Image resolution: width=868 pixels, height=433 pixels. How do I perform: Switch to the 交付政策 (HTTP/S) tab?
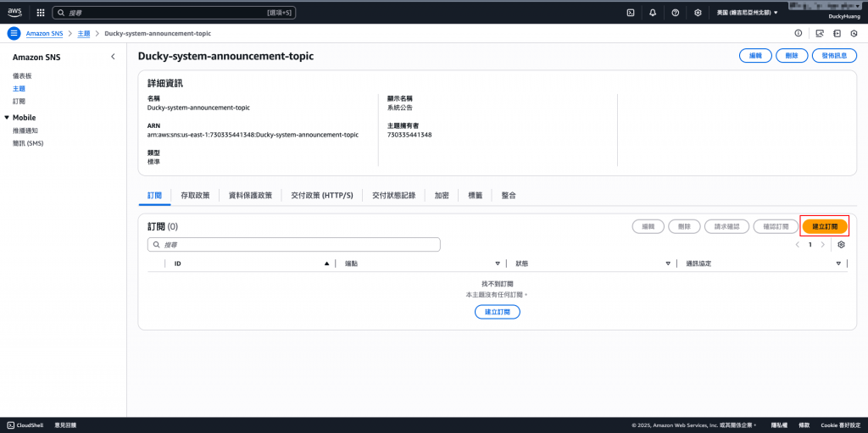(321, 196)
